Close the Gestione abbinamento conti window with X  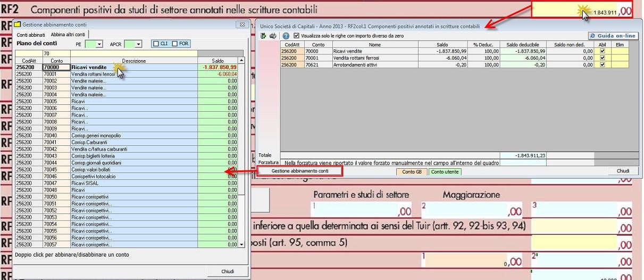point(240,24)
